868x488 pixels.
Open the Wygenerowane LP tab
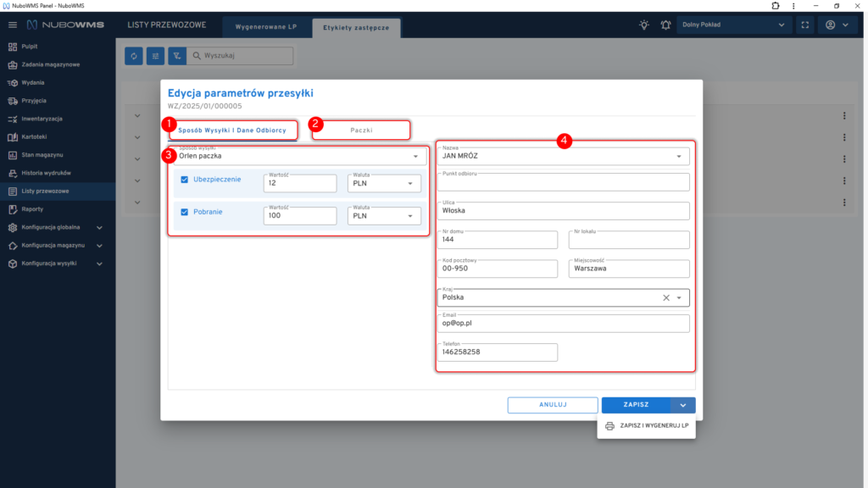(267, 28)
